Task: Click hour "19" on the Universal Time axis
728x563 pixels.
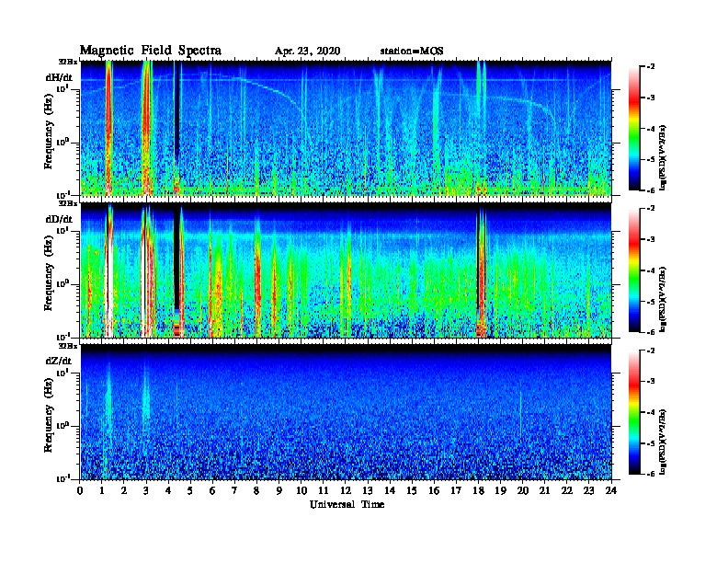Action: point(500,491)
